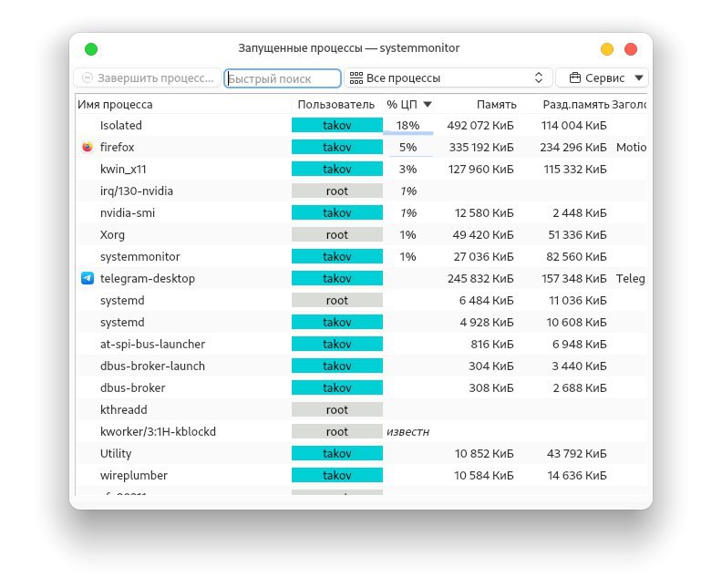Image resolution: width=722 pixels, height=588 pixels.
Task: Click the green window button in the title bar
Action: (x=91, y=49)
